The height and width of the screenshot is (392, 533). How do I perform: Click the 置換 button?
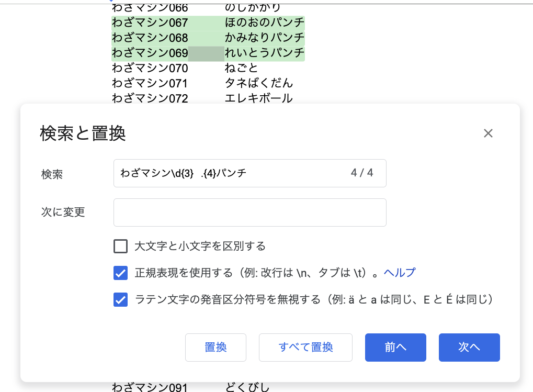coord(216,347)
